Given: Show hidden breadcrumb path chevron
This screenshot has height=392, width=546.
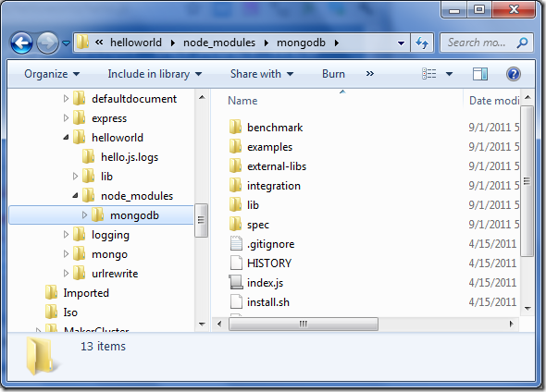Looking at the screenshot, I should pos(99,43).
